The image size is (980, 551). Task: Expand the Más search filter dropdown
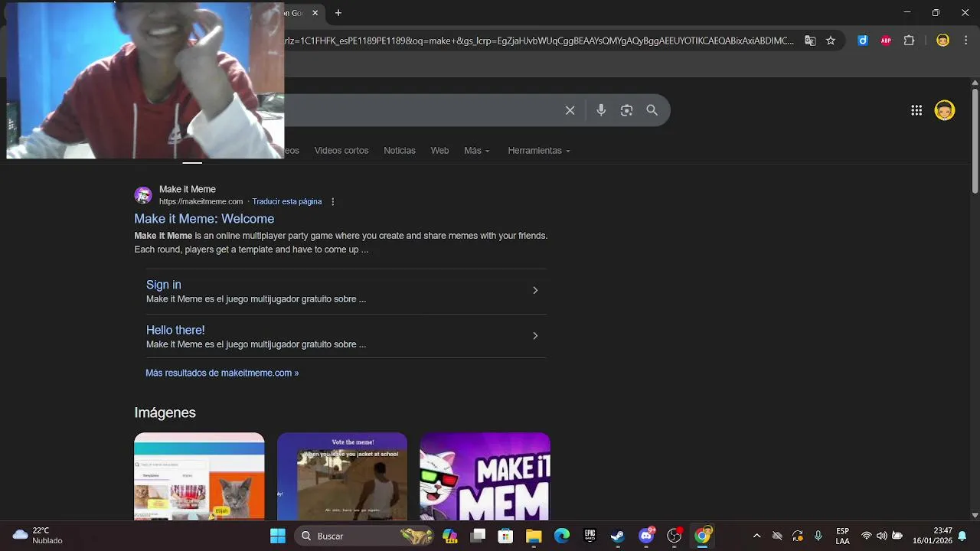pyautogui.click(x=476, y=151)
